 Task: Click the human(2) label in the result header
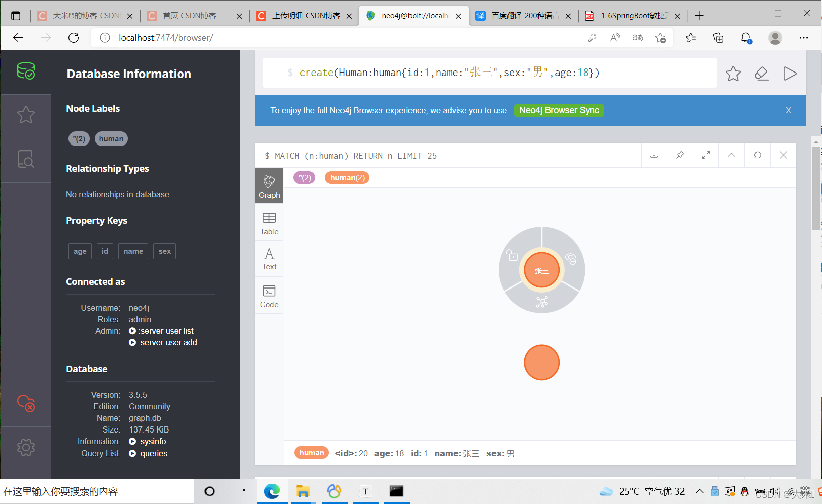click(x=347, y=177)
